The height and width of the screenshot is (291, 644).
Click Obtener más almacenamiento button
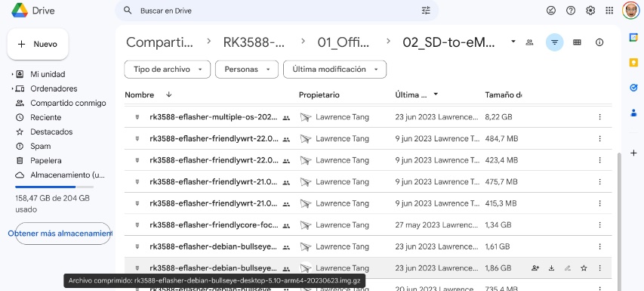[63, 234]
